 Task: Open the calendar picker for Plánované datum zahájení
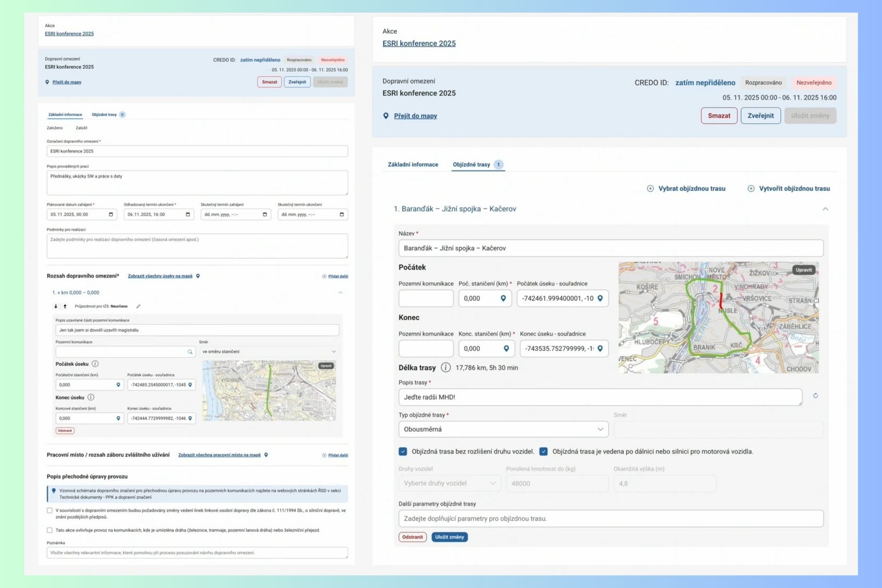pos(110,214)
